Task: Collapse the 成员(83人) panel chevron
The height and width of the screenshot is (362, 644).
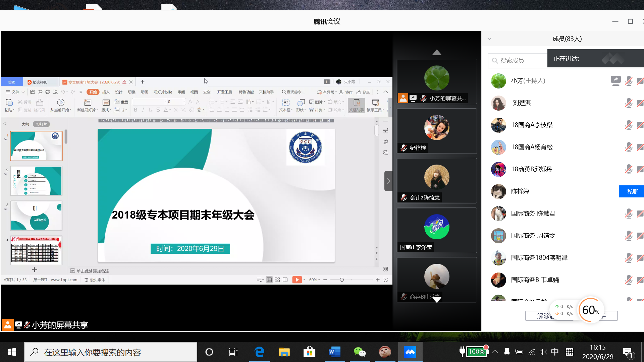Action: (x=489, y=39)
